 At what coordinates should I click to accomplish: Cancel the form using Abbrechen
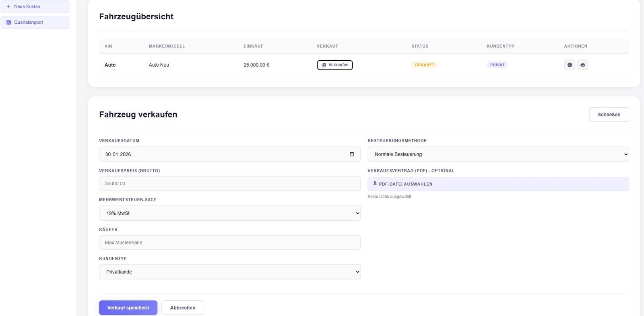tap(183, 308)
